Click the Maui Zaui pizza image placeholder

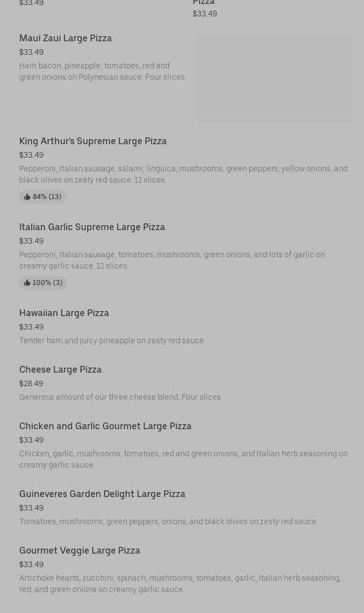275,77
